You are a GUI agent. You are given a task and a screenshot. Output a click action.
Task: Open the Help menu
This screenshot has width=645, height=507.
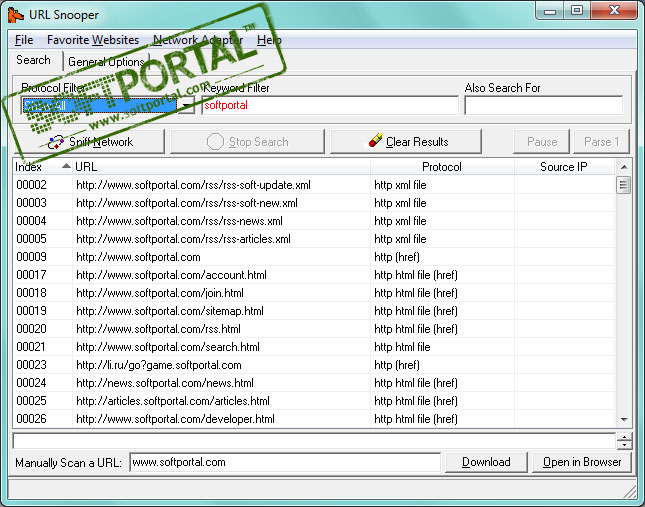point(269,40)
